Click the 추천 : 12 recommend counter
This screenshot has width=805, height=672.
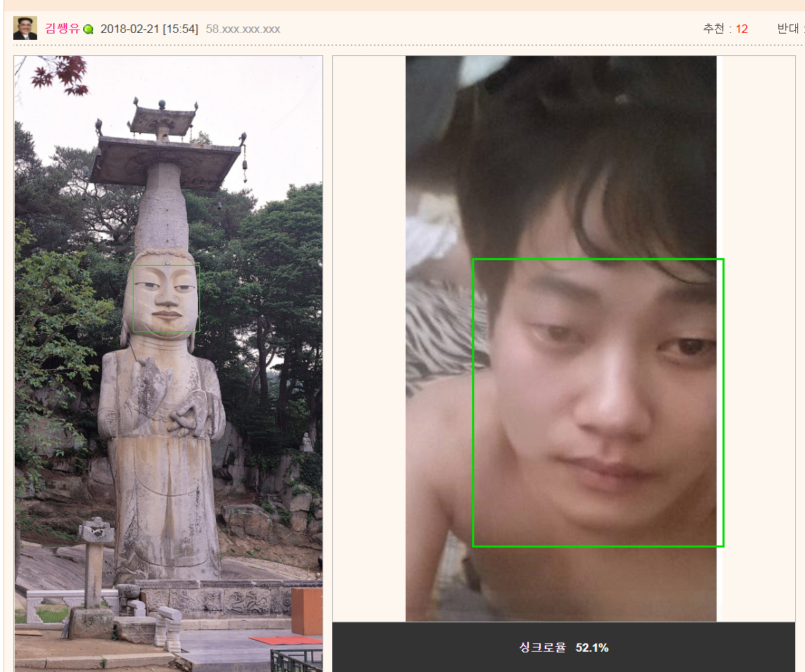[725, 29]
